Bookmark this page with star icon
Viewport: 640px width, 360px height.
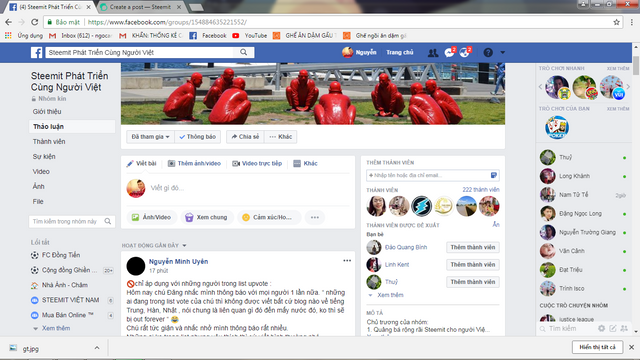(x=616, y=22)
